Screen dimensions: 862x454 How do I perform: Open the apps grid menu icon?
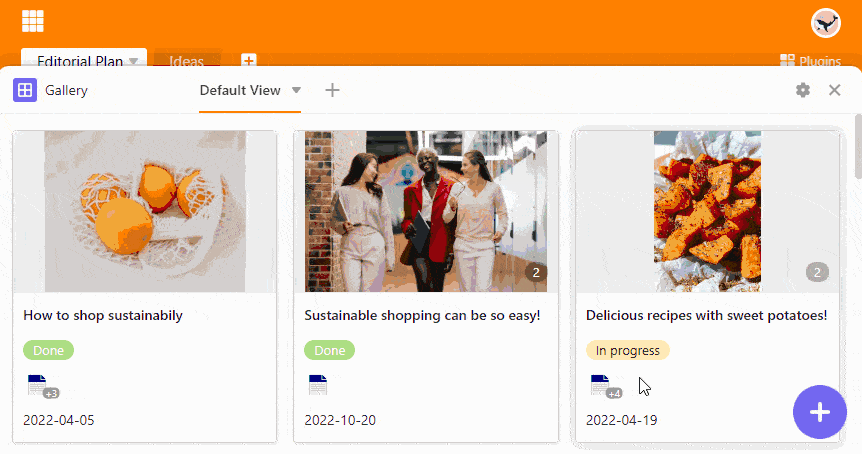[x=32, y=21]
